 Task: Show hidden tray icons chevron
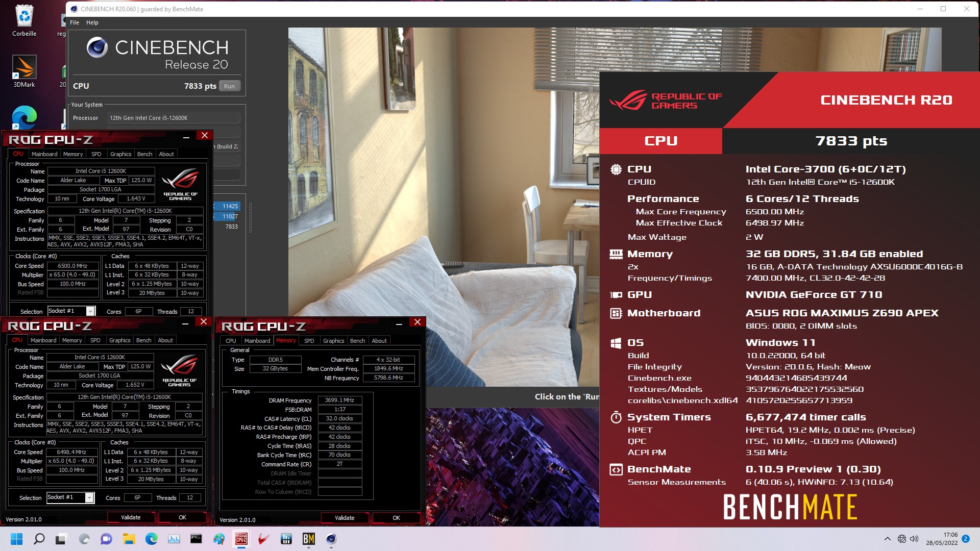point(887,539)
